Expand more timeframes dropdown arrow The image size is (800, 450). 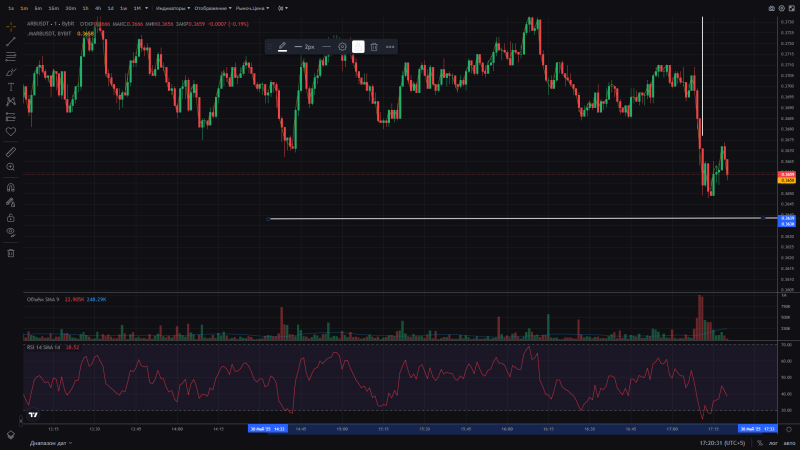(146, 8)
